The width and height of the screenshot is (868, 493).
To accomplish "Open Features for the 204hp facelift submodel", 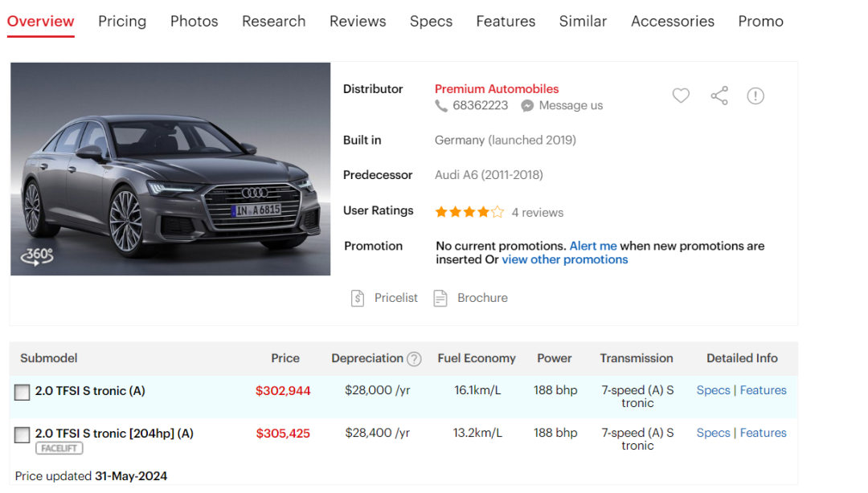I will 763,434.
